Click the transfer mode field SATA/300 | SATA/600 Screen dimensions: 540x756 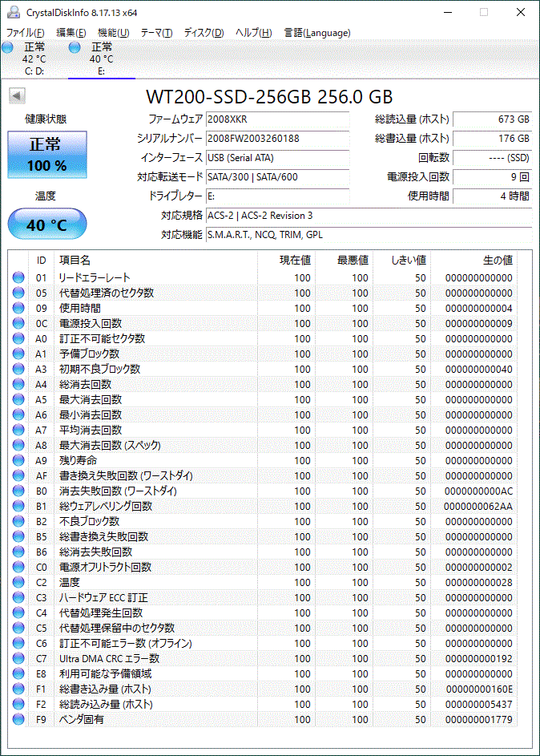(277, 177)
